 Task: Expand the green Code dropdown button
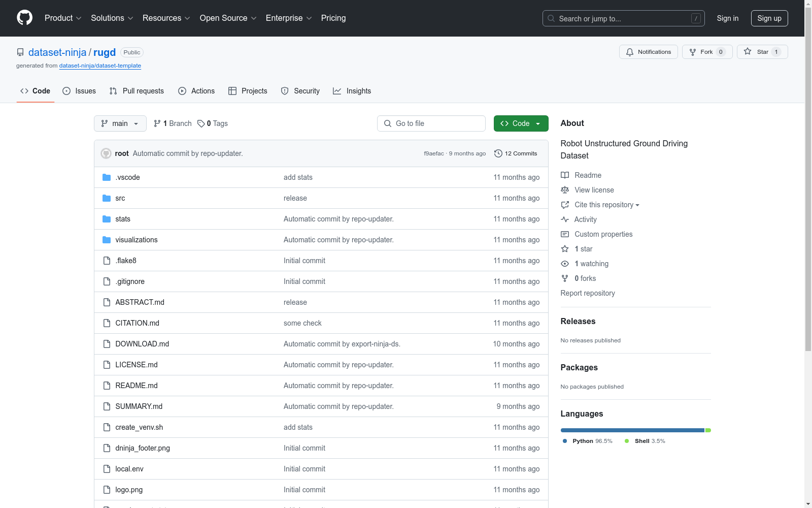point(521,123)
